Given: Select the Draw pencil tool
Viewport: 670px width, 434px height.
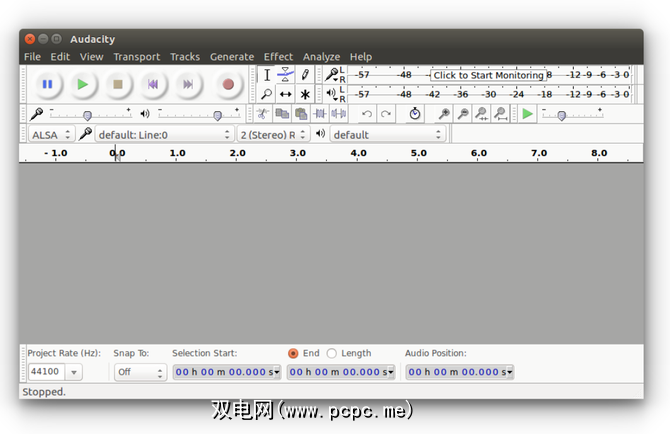Looking at the screenshot, I should click(x=305, y=75).
